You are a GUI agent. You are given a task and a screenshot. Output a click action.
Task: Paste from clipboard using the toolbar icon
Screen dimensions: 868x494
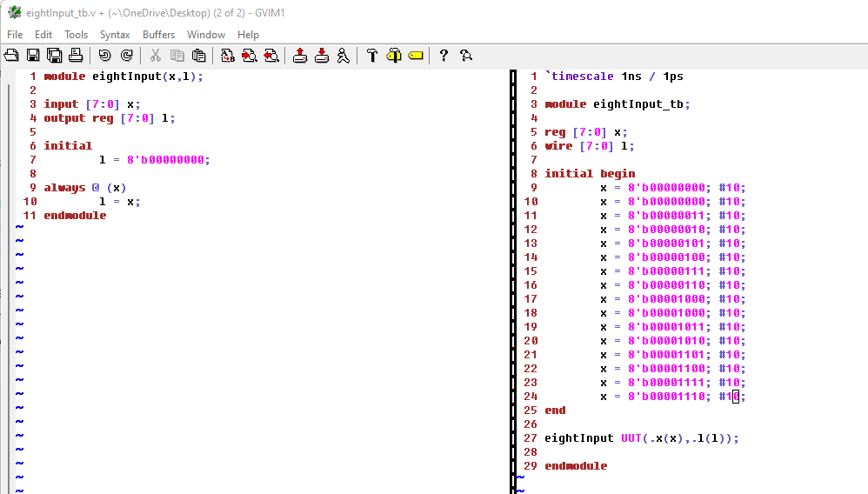[198, 56]
